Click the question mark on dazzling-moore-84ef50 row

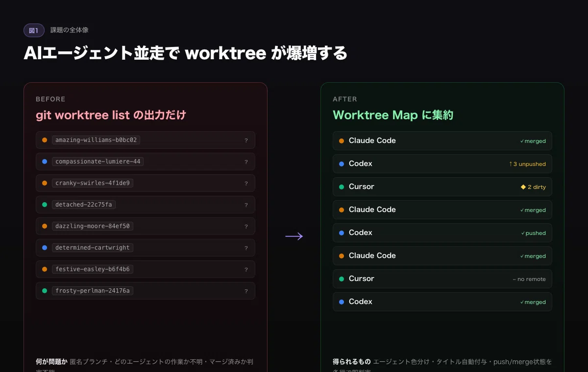click(246, 227)
